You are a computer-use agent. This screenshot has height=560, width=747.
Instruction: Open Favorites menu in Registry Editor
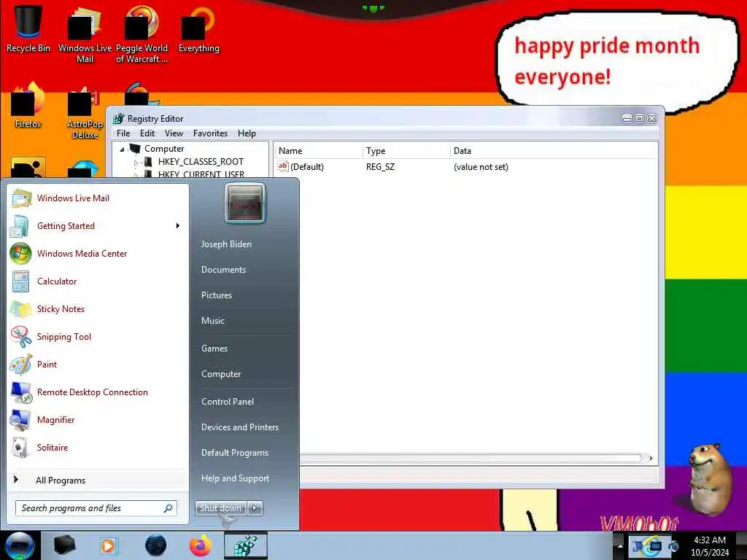pos(210,133)
